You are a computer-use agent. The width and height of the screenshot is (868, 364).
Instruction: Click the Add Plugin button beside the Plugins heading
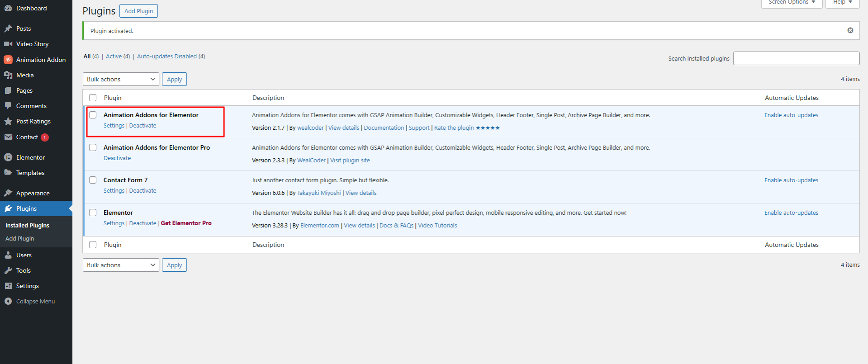coord(138,11)
